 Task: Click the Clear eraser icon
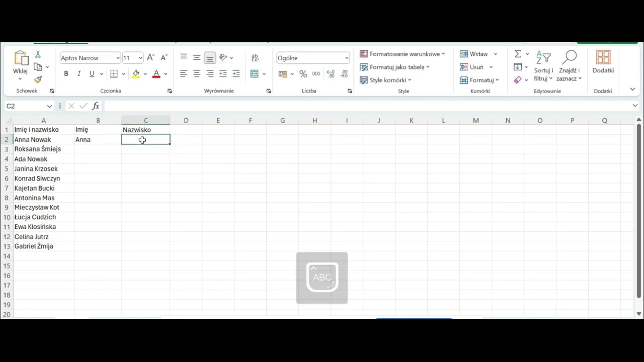[518, 80]
